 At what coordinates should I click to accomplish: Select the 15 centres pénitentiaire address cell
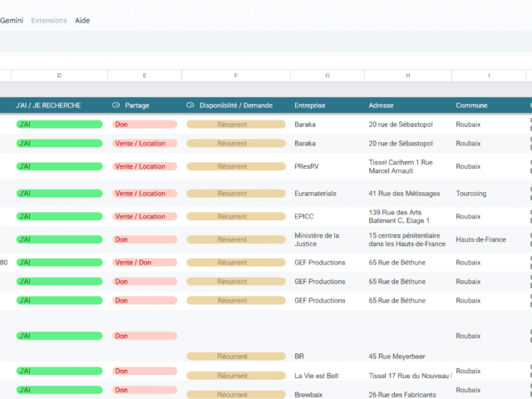[406, 239]
